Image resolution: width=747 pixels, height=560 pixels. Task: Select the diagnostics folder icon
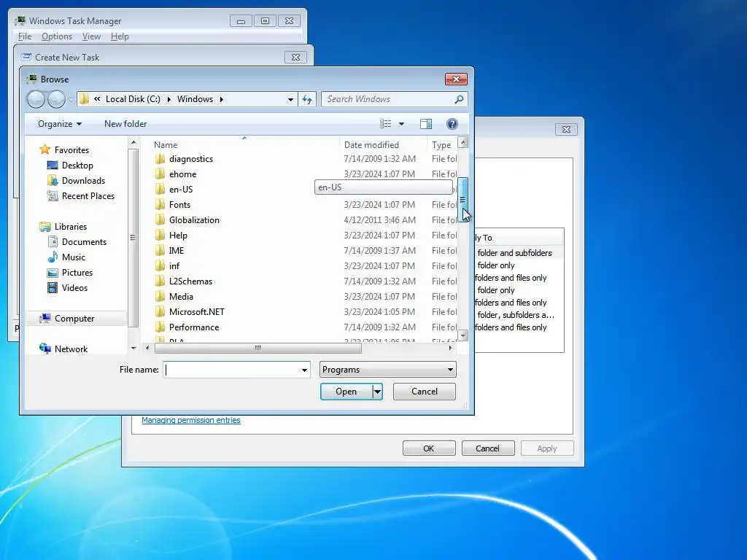click(160, 158)
